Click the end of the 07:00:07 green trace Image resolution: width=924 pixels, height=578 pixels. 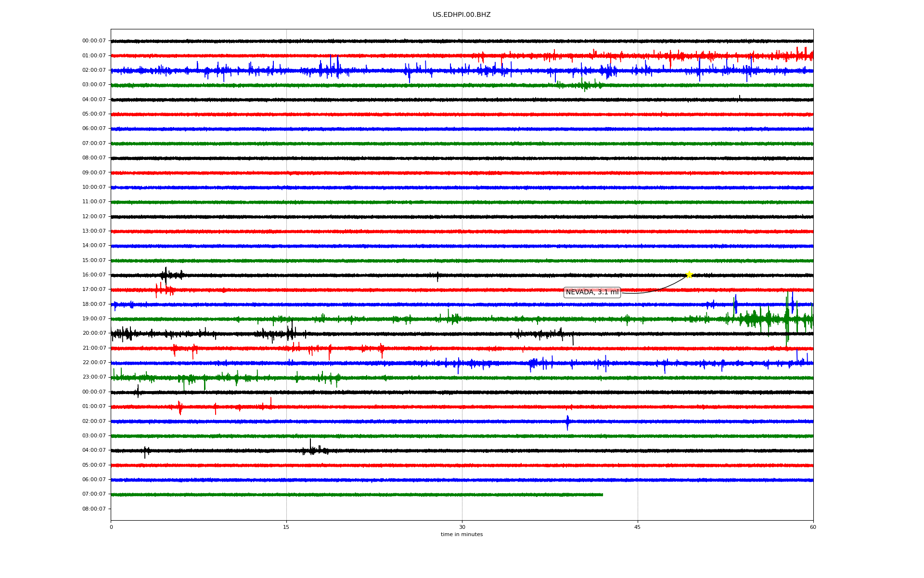click(602, 495)
